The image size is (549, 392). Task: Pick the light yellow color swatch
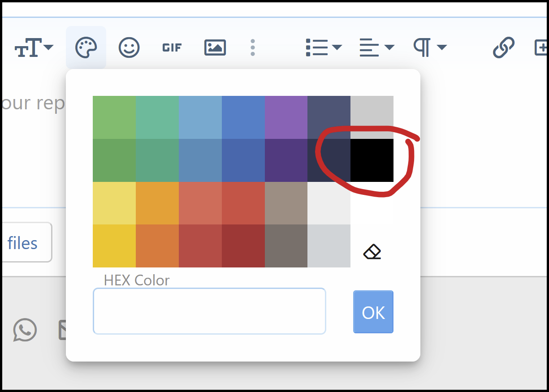click(114, 203)
